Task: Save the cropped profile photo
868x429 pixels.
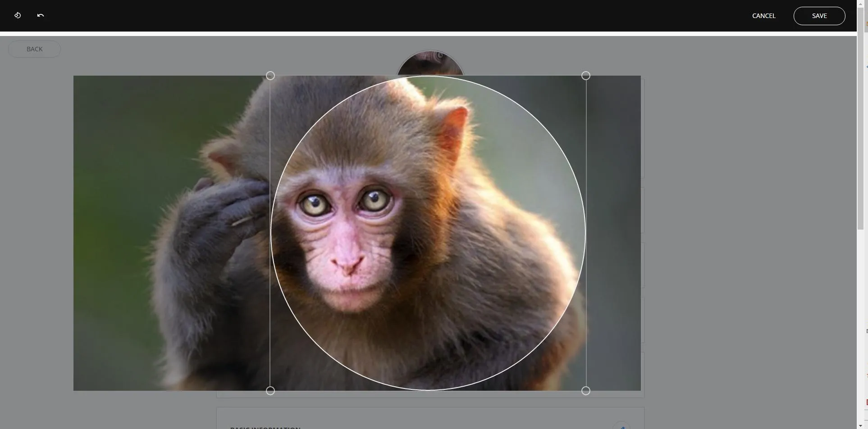Action: (819, 16)
